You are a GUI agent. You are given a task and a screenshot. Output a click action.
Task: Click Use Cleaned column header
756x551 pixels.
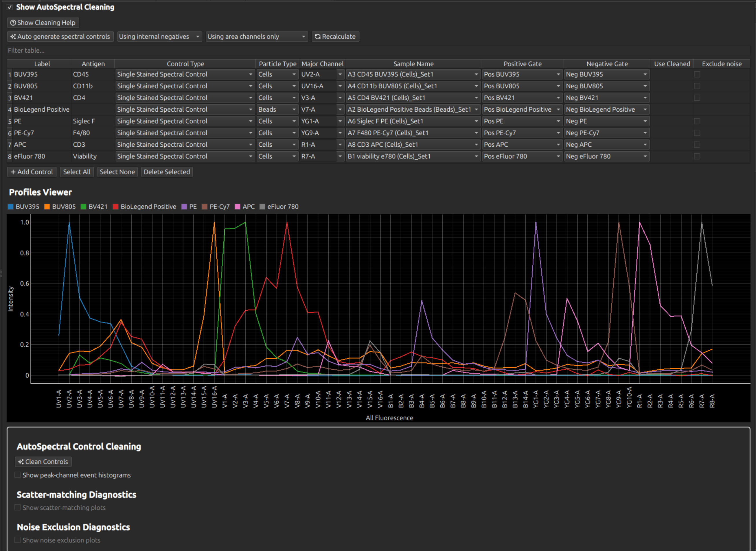click(672, 64)
